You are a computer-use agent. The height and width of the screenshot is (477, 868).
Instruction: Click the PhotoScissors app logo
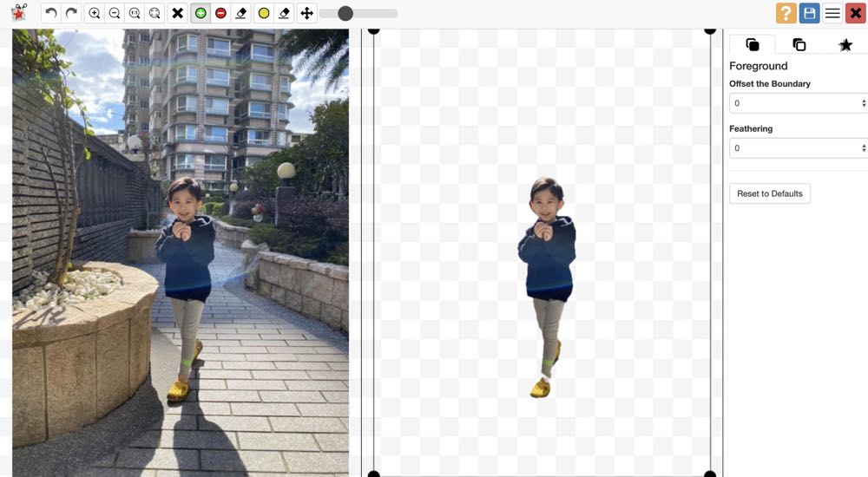click(x=19, y=13)
